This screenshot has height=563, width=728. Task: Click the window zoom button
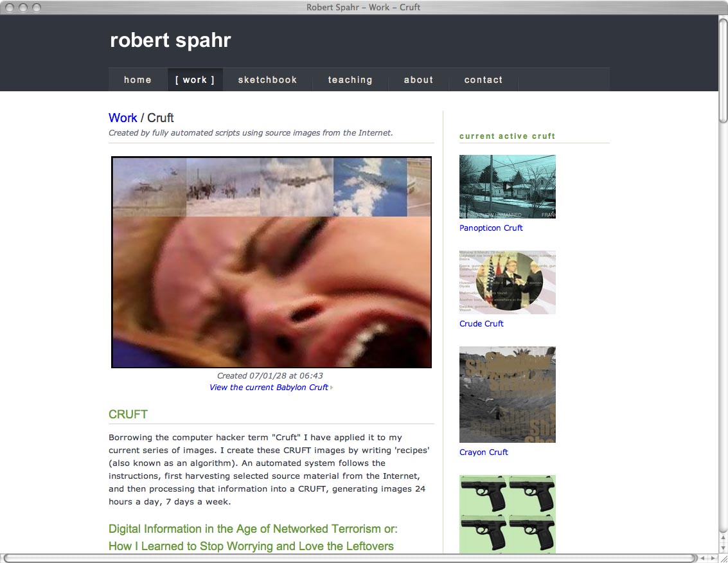pyautogui.click(x=36, y=8)
